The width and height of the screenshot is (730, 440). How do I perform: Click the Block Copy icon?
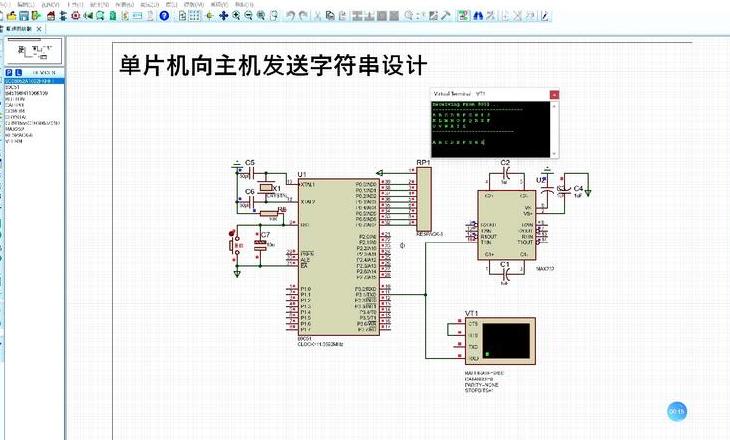tap(357, 16)
